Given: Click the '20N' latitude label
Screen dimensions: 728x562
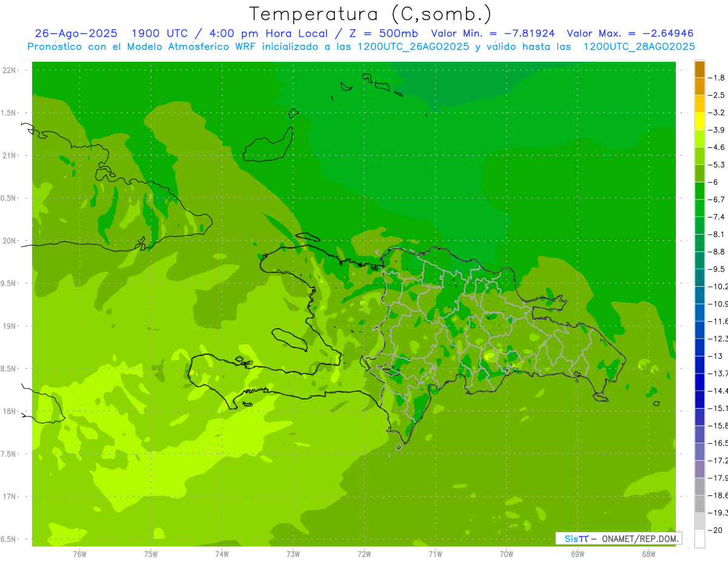Looking at the screenshot, I should click(x=9, y=241).
